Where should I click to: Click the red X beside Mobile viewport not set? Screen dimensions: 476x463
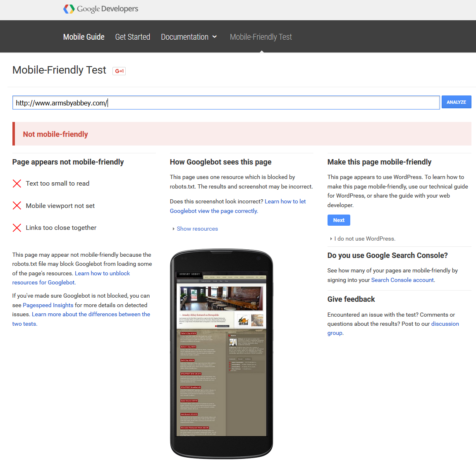coord(17,205)
